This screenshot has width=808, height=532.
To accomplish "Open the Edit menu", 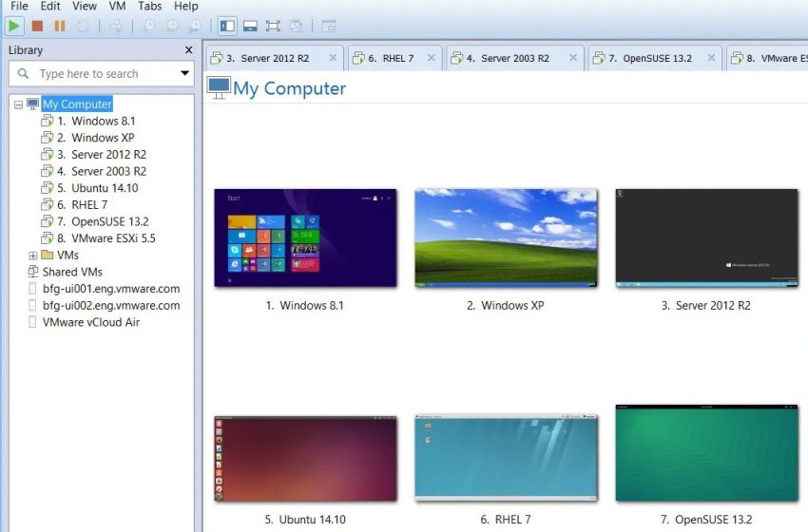I will coord(50,7).
